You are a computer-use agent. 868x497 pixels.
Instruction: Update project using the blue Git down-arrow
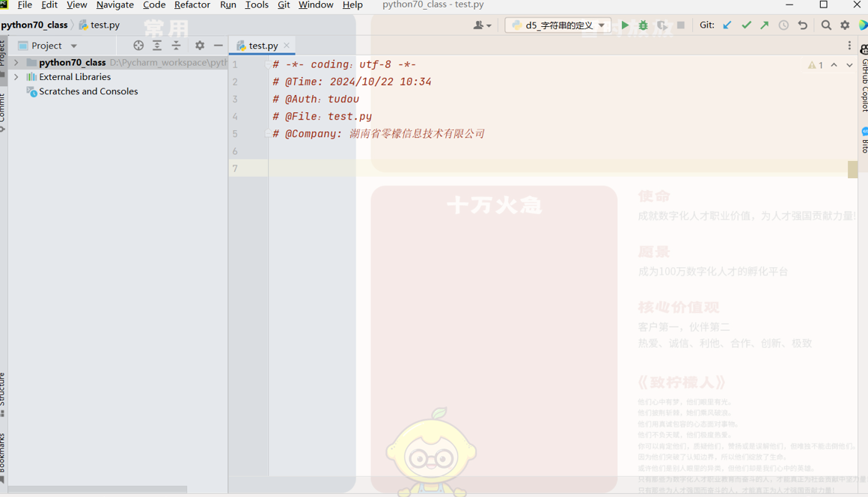click(727, 25)
